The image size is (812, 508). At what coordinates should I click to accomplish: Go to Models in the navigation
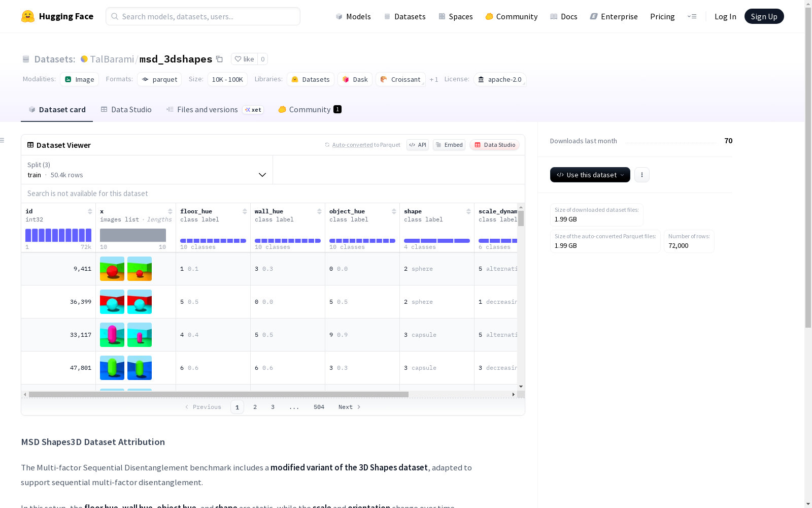pos(353,16)
